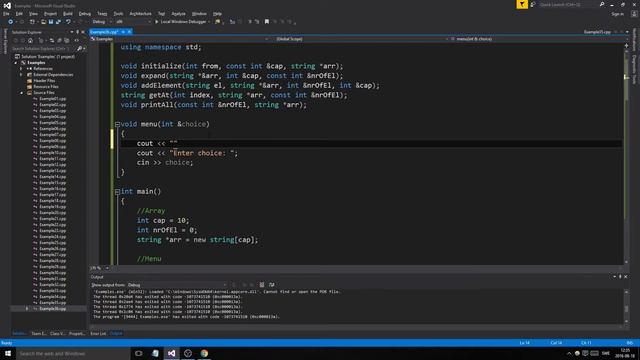Switch to the Error List tab
640x360 pixels.
point(98,333)
